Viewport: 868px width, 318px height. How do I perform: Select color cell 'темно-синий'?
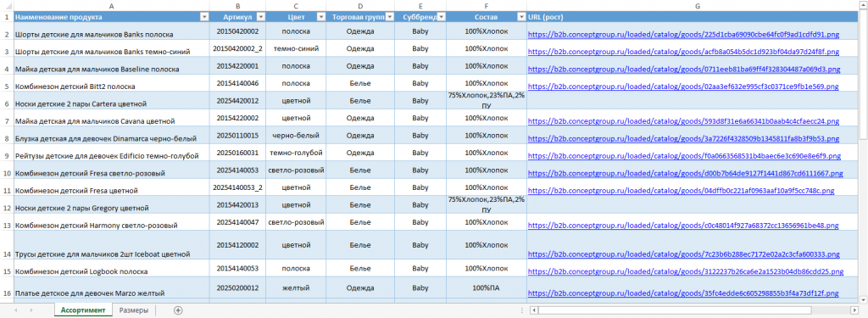click(x=296, y=48)
